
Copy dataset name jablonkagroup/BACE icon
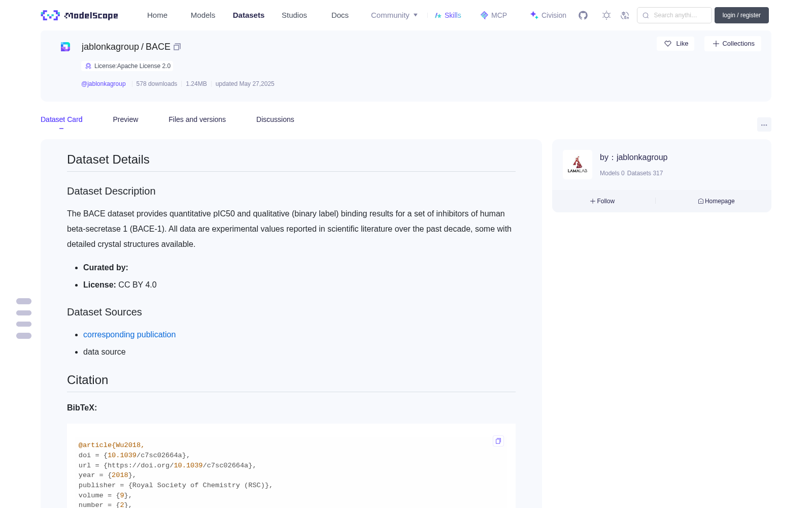tap(177, 47)
